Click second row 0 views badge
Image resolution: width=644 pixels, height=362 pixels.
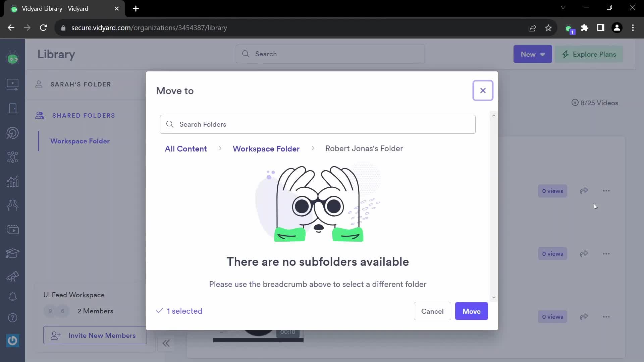click(552, 254)
